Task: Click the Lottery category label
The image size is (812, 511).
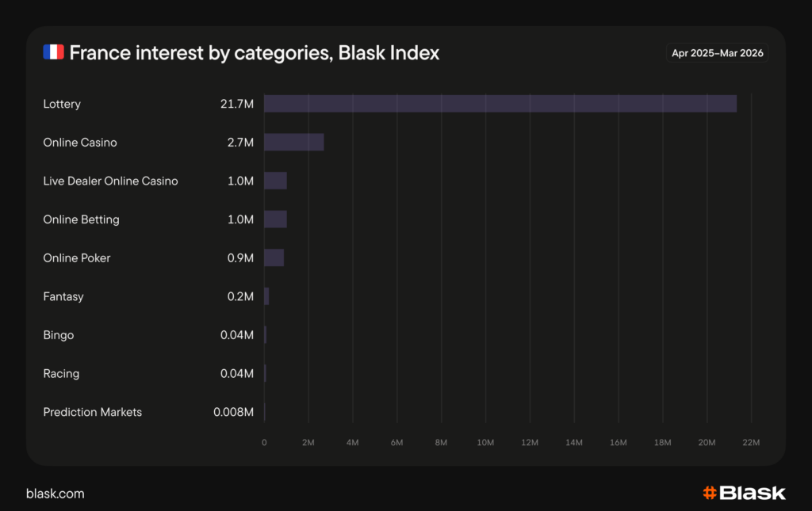Action: click(x=62, y=104)
